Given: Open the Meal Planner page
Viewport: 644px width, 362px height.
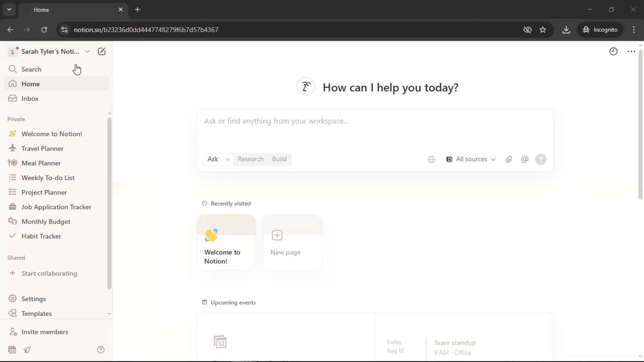Looking at the screenshot, I should [x=41, y=163].
